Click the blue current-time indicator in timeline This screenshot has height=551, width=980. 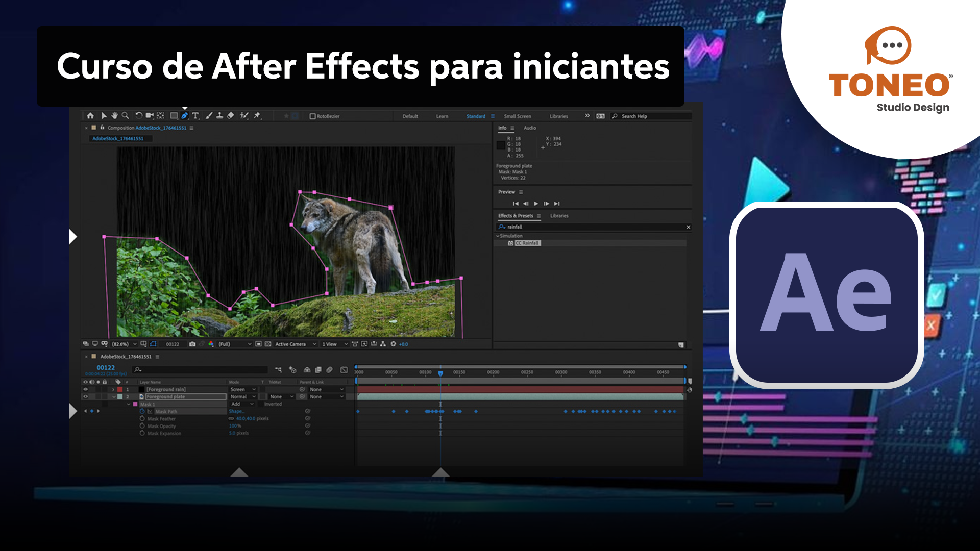[x=440, y=373]
